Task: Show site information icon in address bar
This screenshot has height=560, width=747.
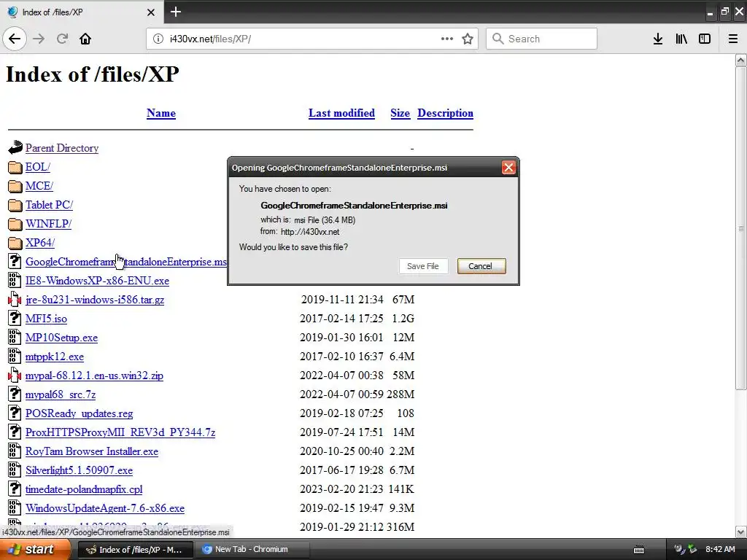Action: pyautogui.click(x=158, y=39)
